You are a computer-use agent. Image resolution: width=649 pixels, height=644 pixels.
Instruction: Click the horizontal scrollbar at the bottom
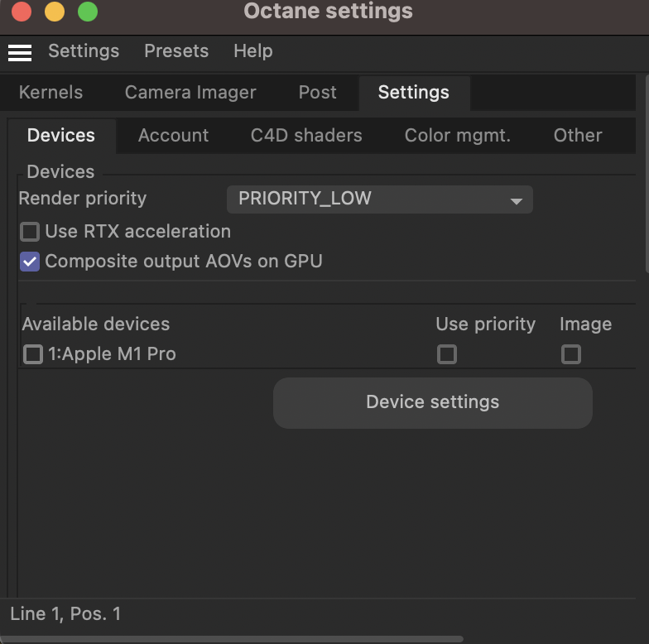pos(232,639)
